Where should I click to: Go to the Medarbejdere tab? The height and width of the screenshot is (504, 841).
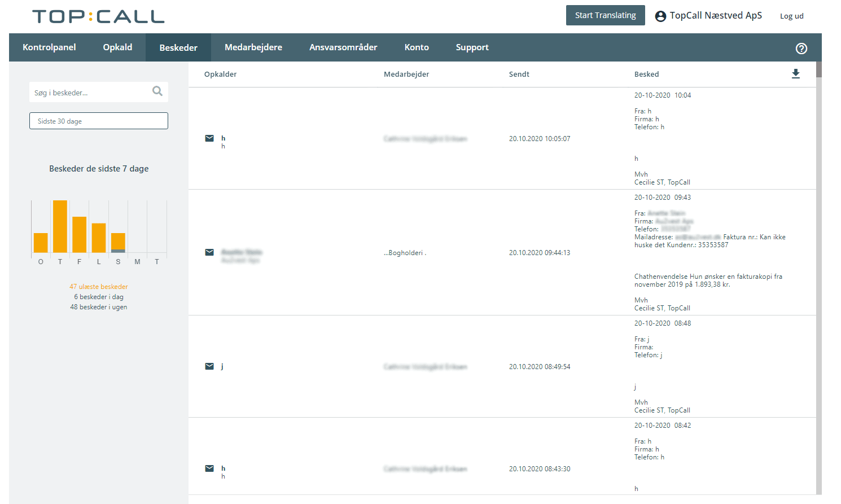click(253, 47)
